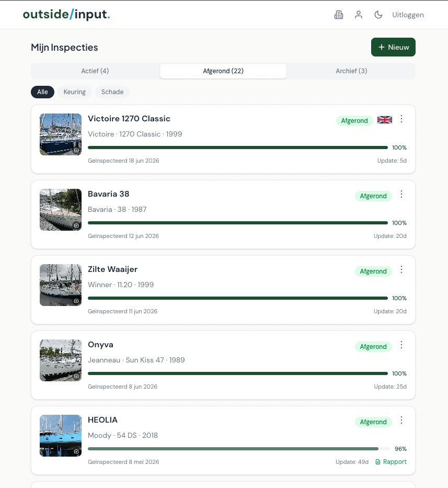The image size is (448, 488).
Task: Click the Onyva progress bar
Action: (x=238, y=373)
